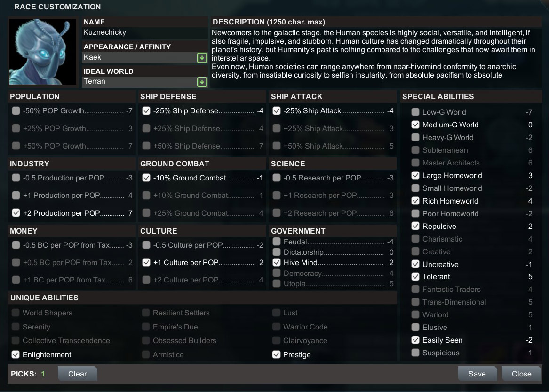Enable the +50% POP Growth checkbox
Viewport: 549px width, 392px height.
tap(16, 146)
